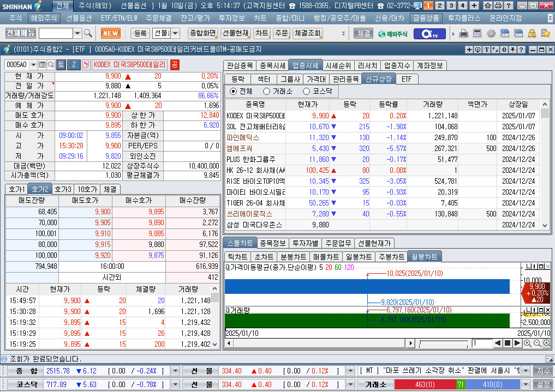The height and width of the screenshot is (392, 555).
Task: Click the blue 410(0) decliners bar
Action: pos(492,384)
